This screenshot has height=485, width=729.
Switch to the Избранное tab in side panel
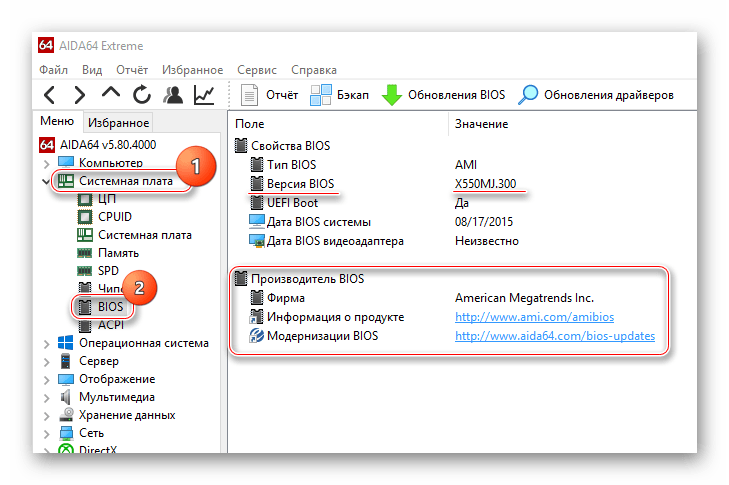118,123
